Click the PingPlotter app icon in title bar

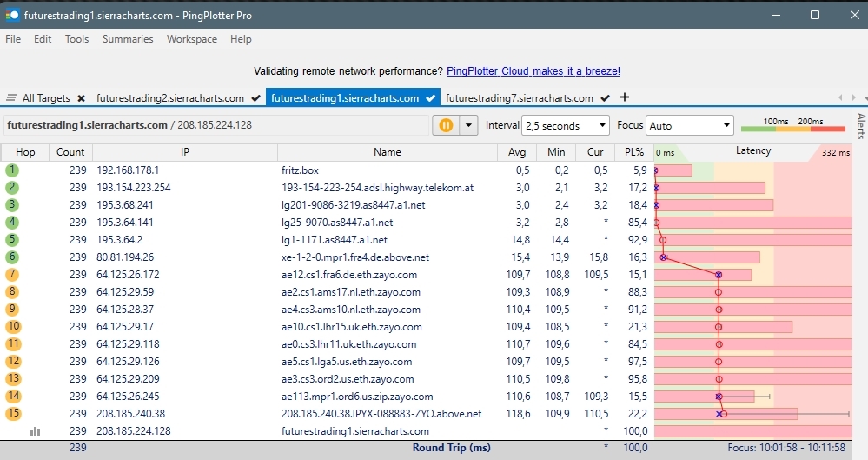click(x=11, y=15)
